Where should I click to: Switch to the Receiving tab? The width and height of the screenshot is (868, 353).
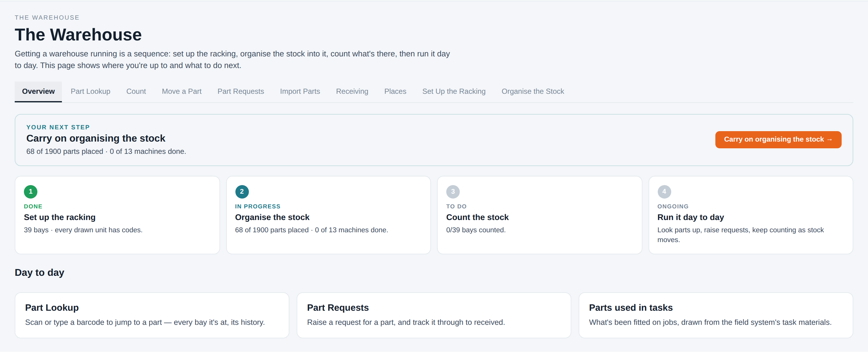(352, 91)
